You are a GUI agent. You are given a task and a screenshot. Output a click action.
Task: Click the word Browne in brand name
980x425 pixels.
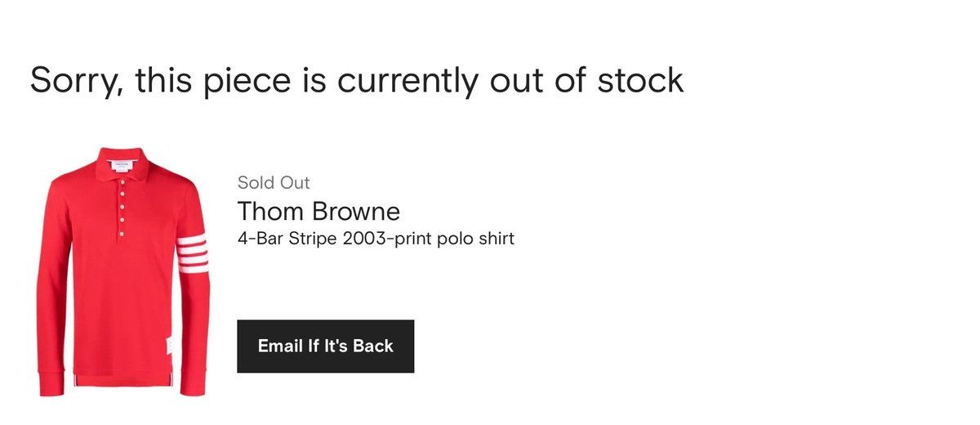[355, 212]
